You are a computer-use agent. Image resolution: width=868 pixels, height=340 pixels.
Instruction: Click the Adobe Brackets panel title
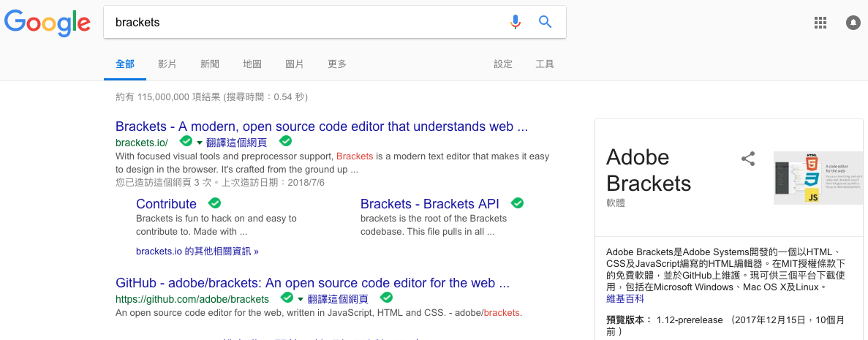(648, 170)
